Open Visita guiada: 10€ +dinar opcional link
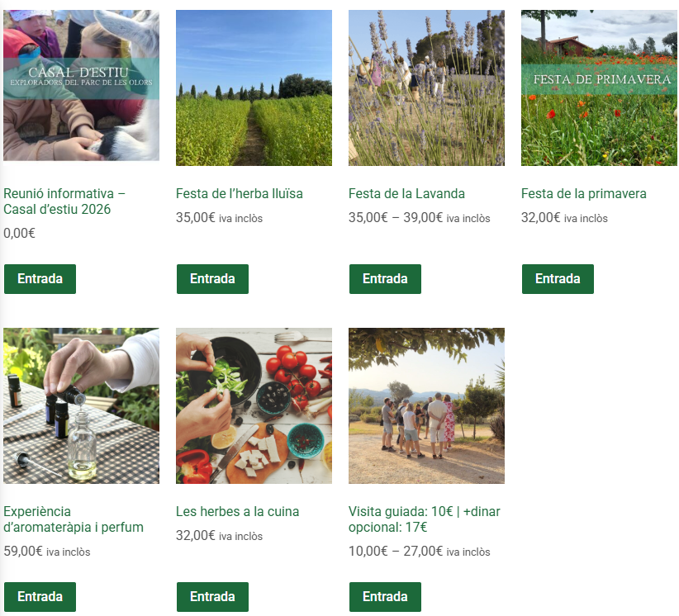 [x=425, y=519]
